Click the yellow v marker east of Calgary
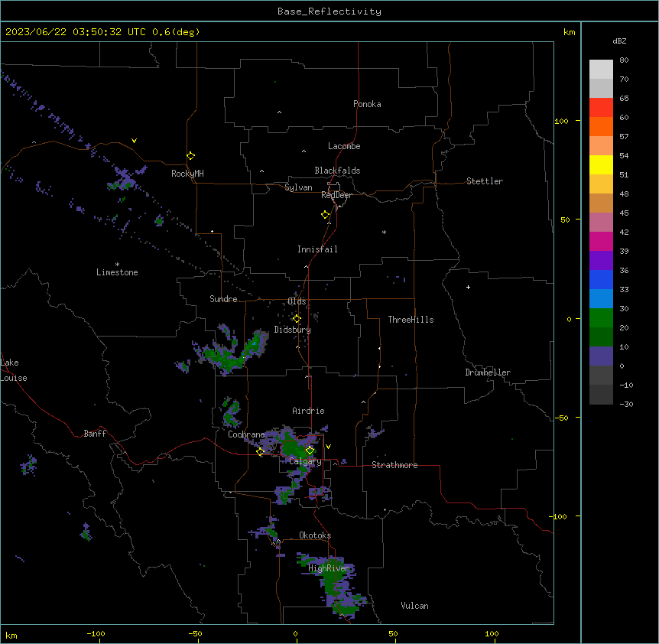 point(328,447)
